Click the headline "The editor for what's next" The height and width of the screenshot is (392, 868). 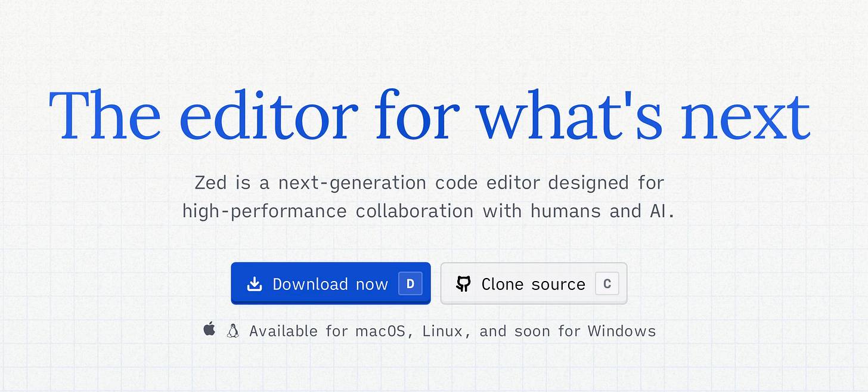(x=429, y=115)
